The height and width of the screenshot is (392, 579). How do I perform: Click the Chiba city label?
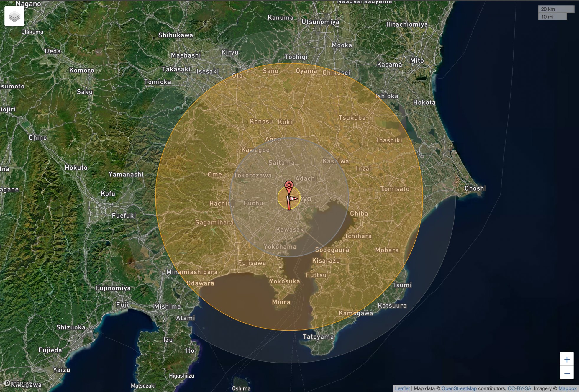point(359,213)
